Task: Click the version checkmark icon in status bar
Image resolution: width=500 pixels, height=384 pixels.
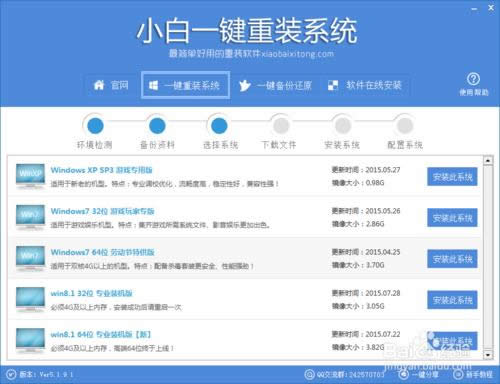Action: (x=11, y=374)
